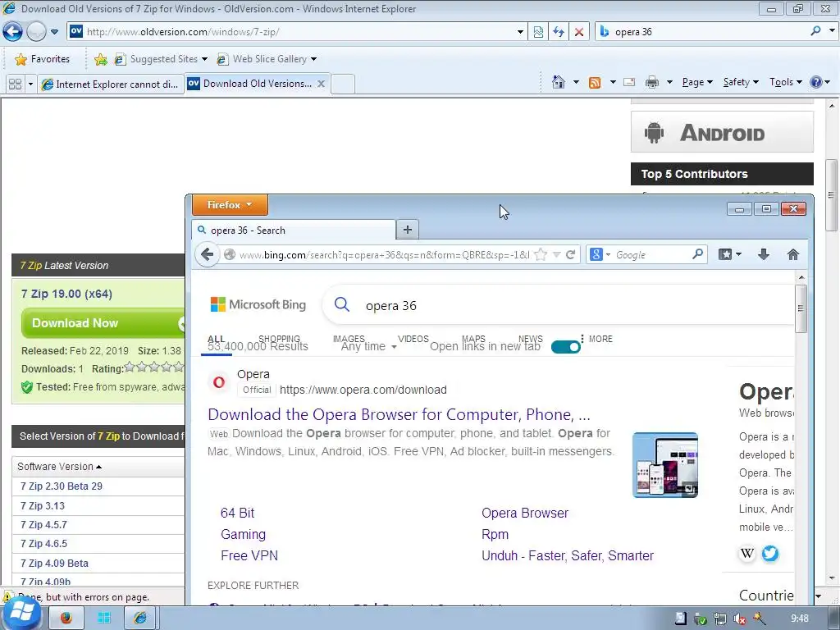Click Firefox reload button
840x630 pixels.
[x=571, y=254]
